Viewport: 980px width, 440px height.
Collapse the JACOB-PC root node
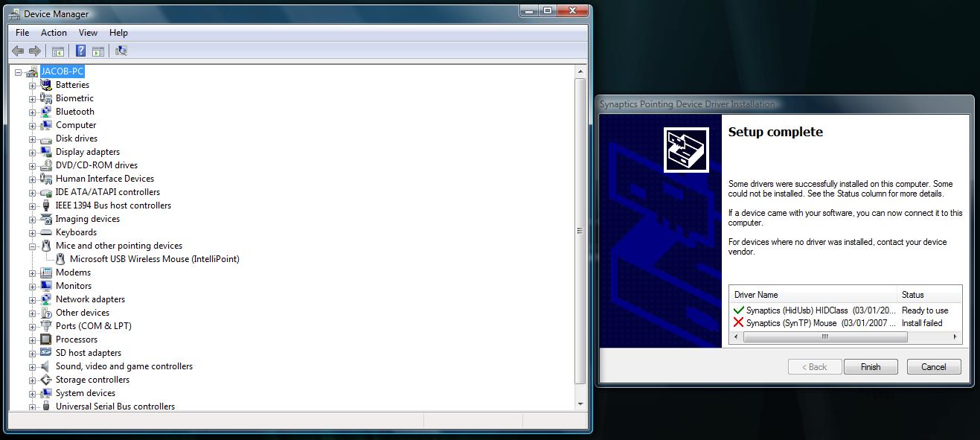pyautogui.click(x=19, y=72)
